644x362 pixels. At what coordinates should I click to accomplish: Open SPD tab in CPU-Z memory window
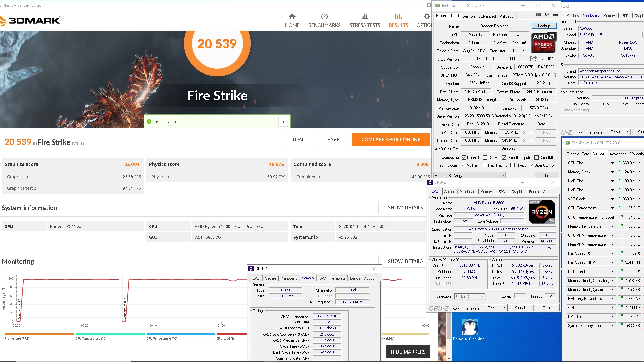(x=323, y=278)
